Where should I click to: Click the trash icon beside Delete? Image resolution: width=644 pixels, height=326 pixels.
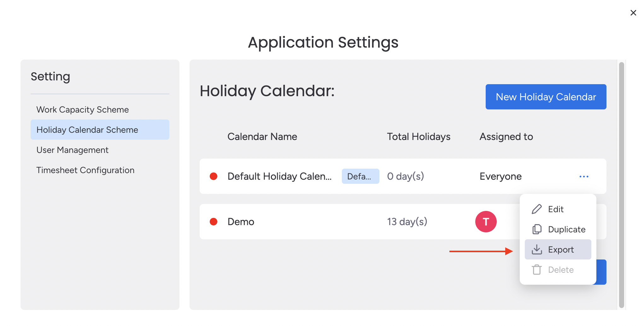(x=537, y=270)
